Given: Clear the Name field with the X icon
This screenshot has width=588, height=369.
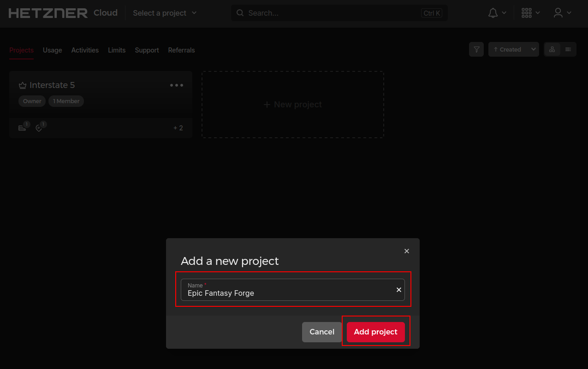Looking at the screenshot, I should 399,290.
